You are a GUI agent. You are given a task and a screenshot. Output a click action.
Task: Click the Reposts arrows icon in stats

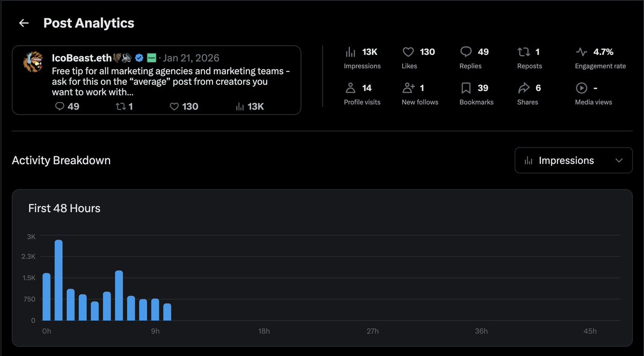pyautogui.click(x=523, y=52)
